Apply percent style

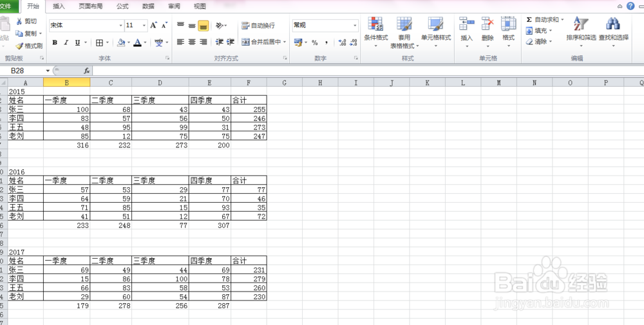[x=315, y=42]
